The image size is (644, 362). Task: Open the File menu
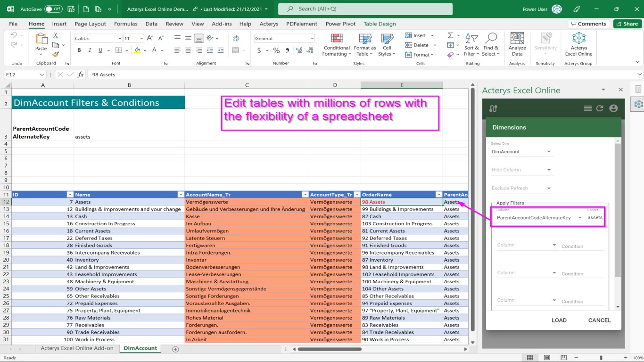point(13,24)
